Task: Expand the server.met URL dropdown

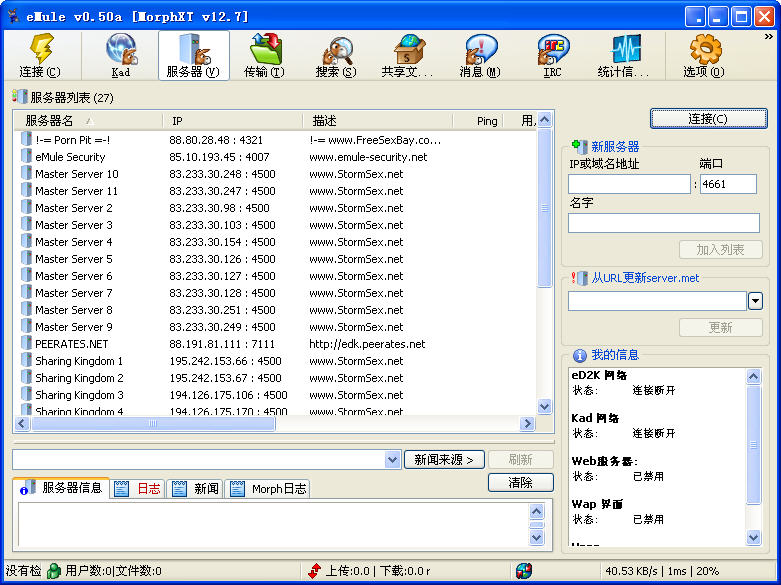Action: [755, 301]
